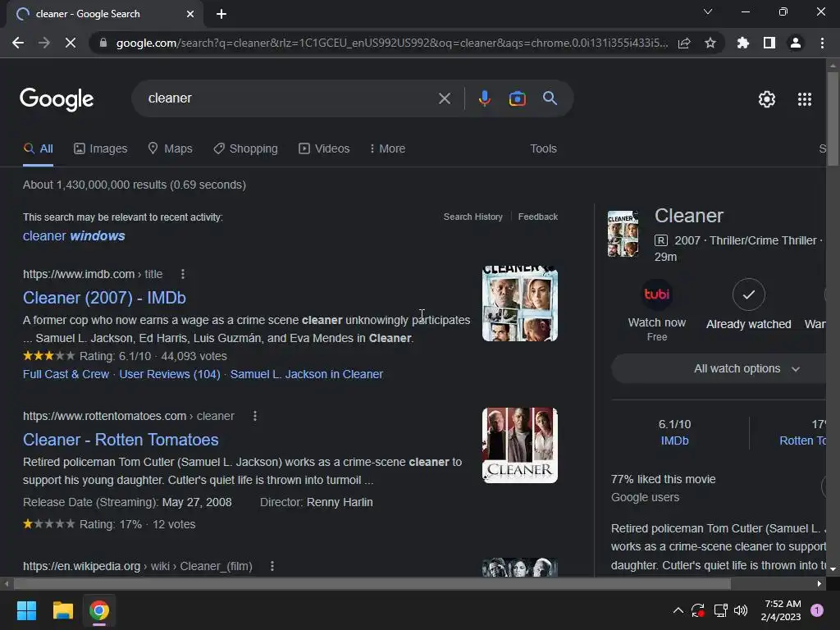Go to the Google logo homepage

pos(57,99)
